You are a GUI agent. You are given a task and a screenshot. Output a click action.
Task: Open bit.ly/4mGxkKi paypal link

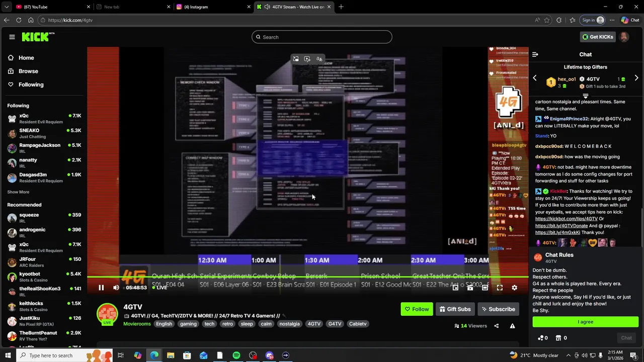click(x=557, y=233)
